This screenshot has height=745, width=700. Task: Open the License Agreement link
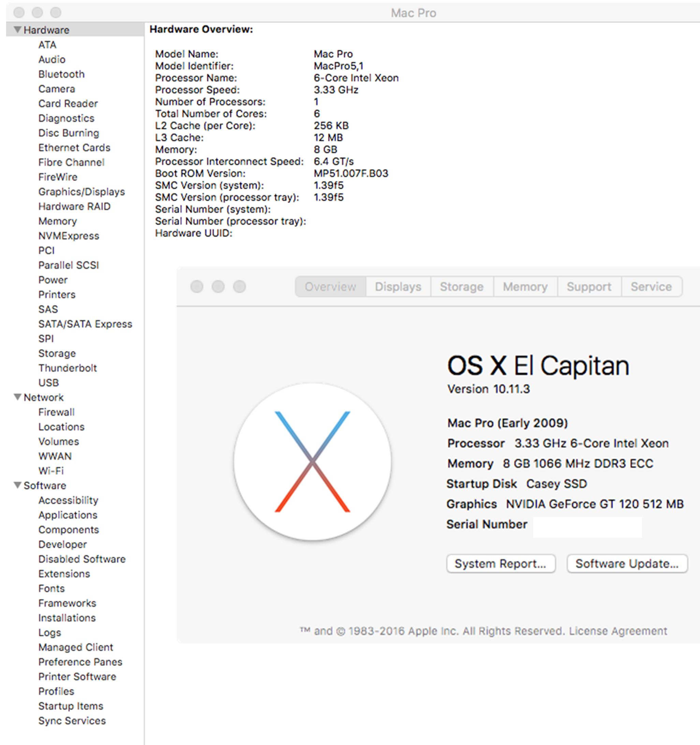[x=618, y=631]
